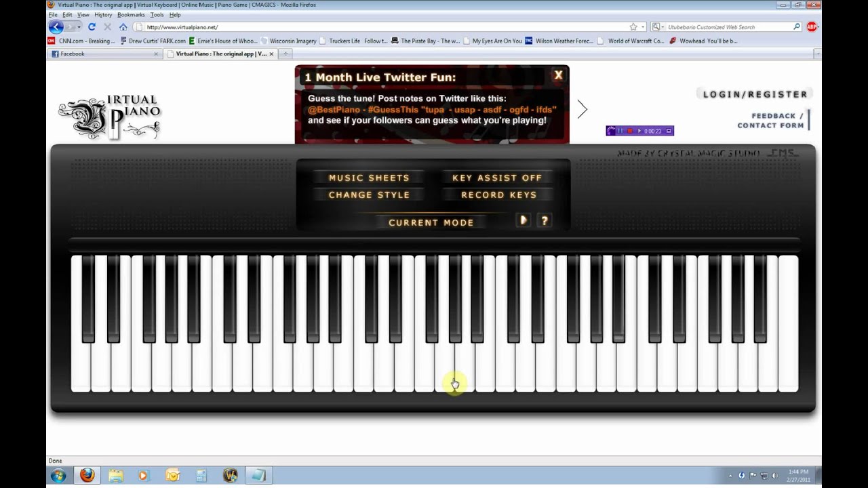This screenshot has height=488, width=868.
Task: Reload the page with refresh icon
Action: point(92,27)
